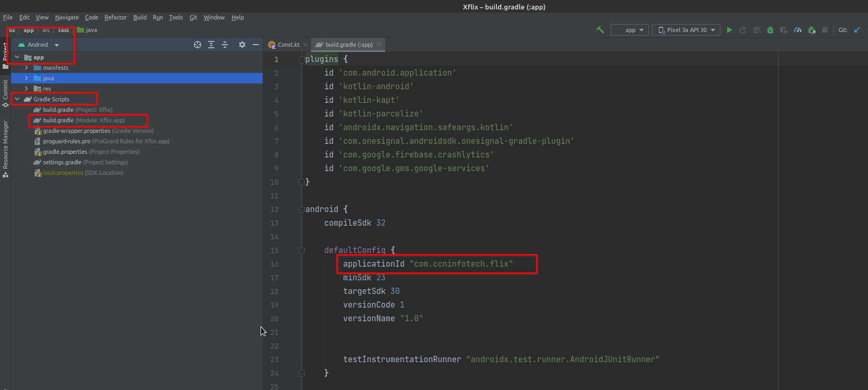Open the Pixel 3a API 30 device dropdown
This screenshot has height=390, width=868.
[x=686, y=30]
